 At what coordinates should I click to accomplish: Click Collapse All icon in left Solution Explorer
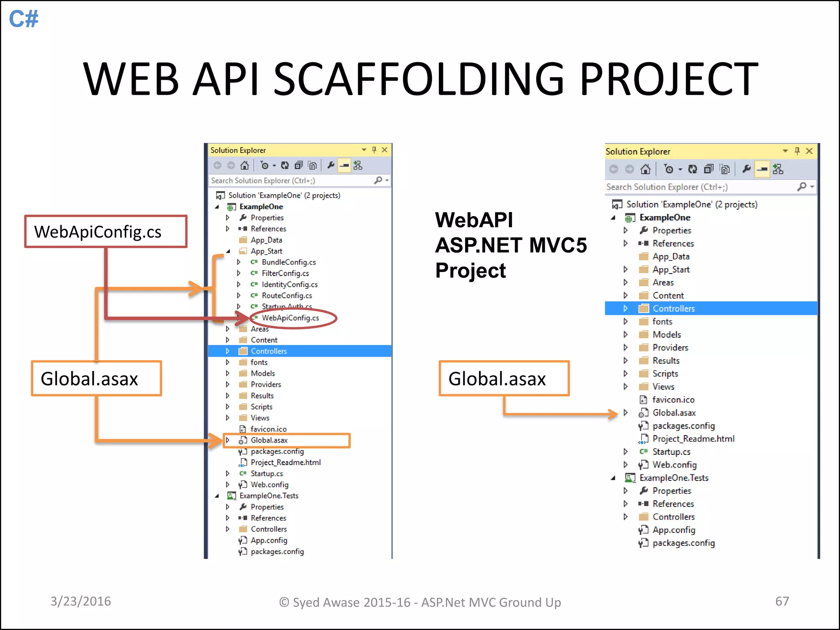(299, 165)
